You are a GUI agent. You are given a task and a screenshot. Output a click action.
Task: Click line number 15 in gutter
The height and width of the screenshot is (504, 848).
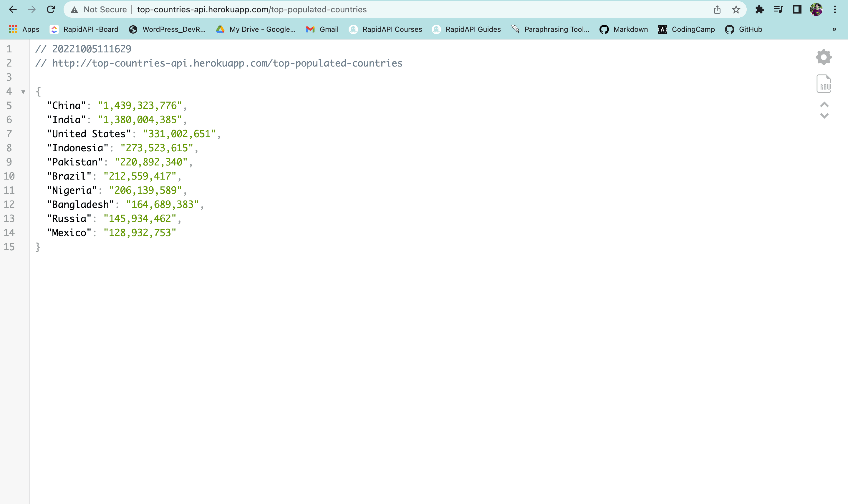point(9,247)
